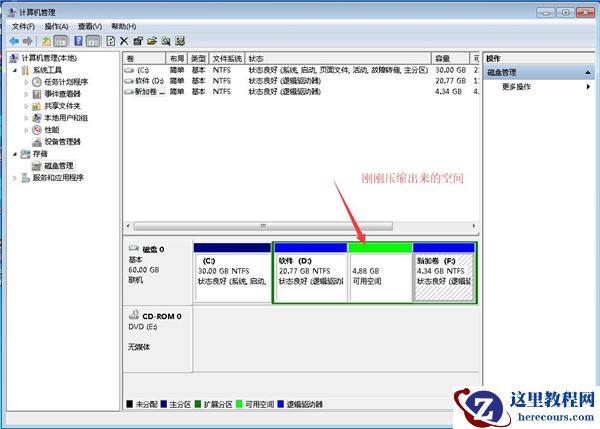This screenshot has height=429, width=600.
Task: Click the Up one level folder icon
Action: (46, 41)
